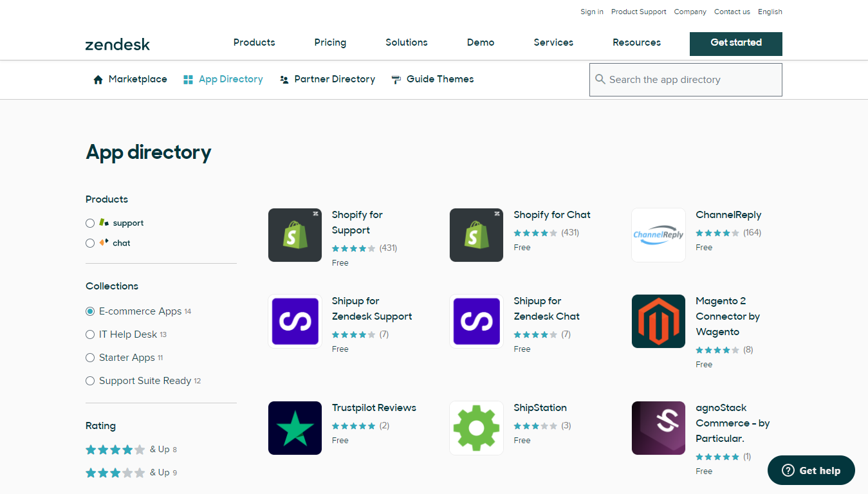Viewport: 868px width, 494px height.
Task: Open the Trustpilot Reviews star icon
Action: (295, 428)
